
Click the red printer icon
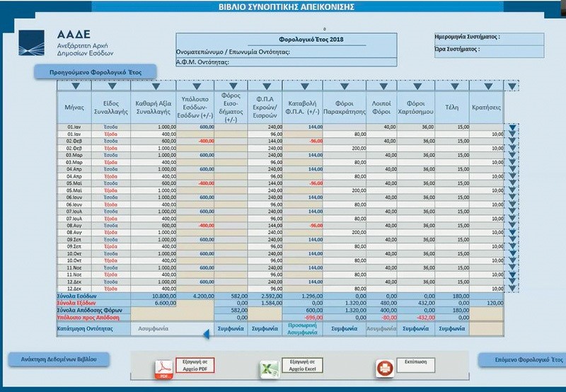tap(384, 368)
